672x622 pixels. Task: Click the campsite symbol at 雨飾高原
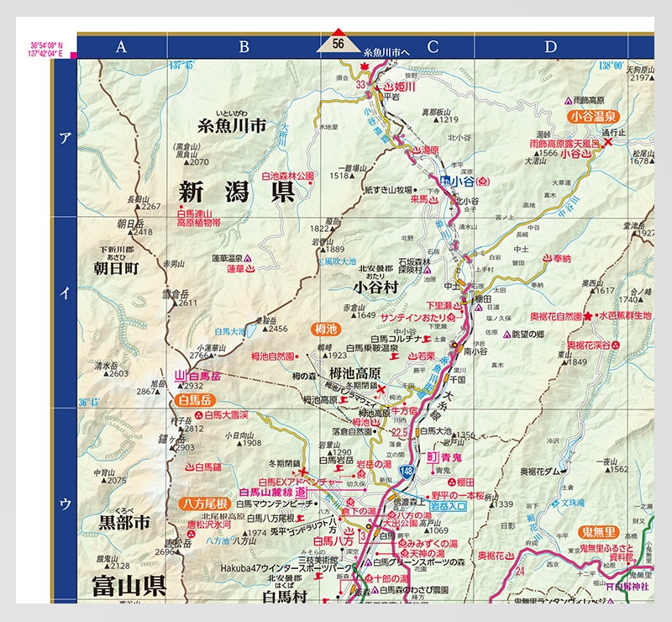coord(569,100)
